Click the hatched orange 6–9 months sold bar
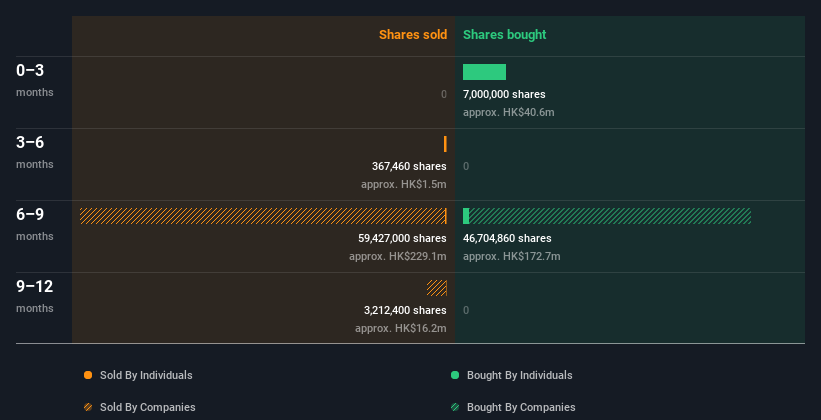 pyautogui.click(x=262, y=216)
